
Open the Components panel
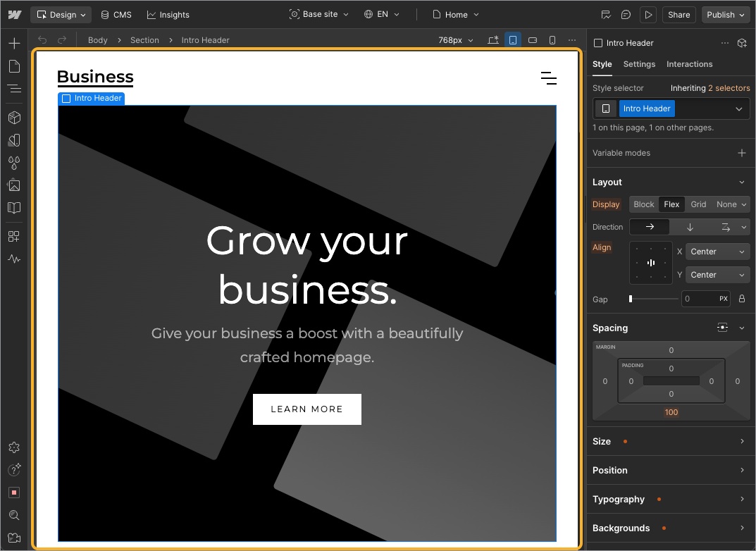pyautogui.click(x=14, y=118)
